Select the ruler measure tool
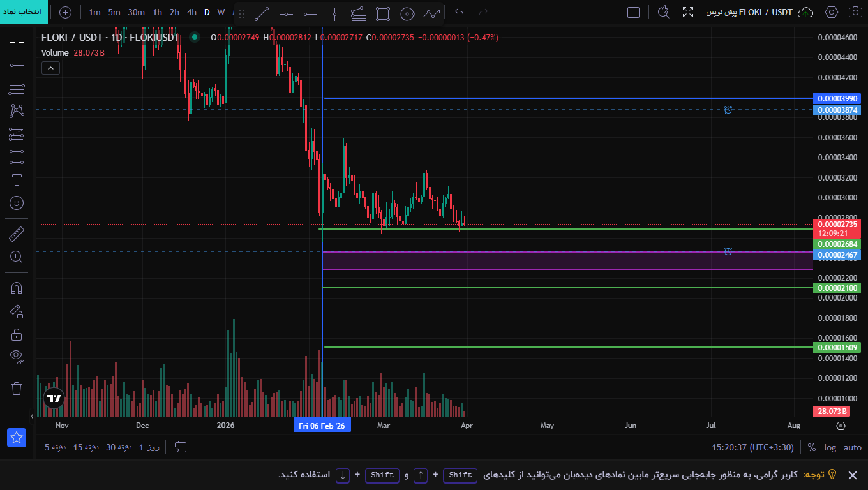The height and width of the screenshot is (490, 868). 17,234
